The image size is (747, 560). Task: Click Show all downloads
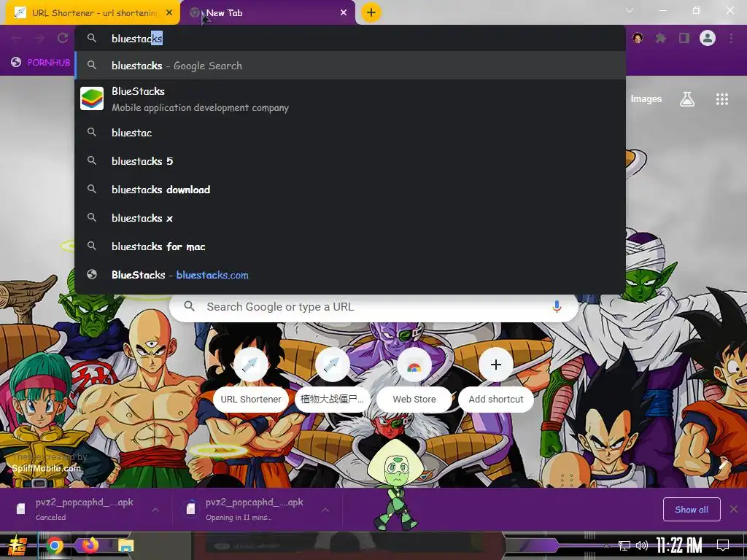click(692, 510)
